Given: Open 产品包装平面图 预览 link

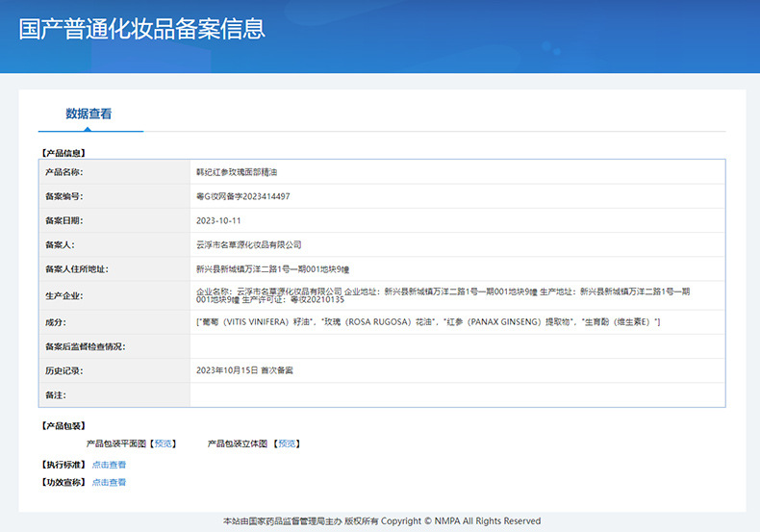Looking at the screenshot, I should click(163, 443).
